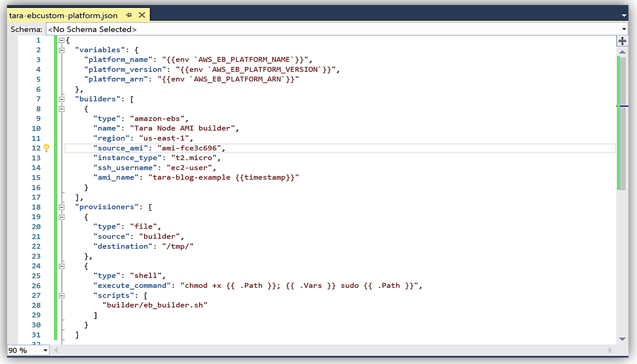Viewport: 637px width, 364px height.
Task: Click the vertical scrollbar down arrow
Action: [622, 339]
